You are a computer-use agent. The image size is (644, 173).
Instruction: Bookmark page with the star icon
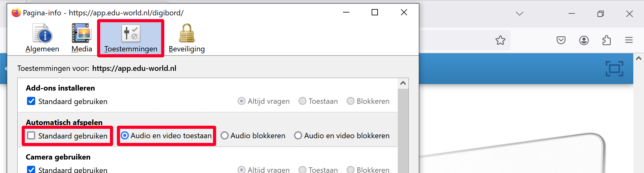[x=500, y=40]
